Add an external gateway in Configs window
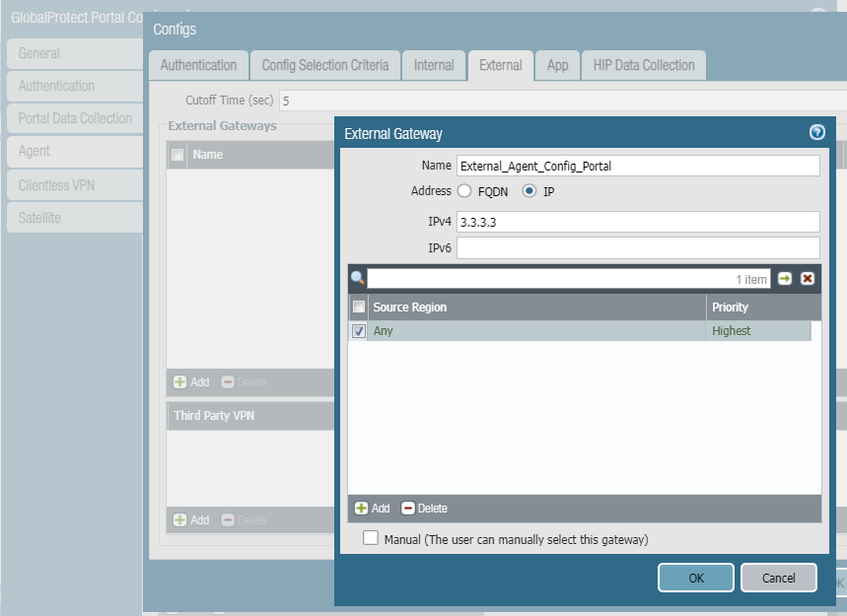 pos(191,381)
